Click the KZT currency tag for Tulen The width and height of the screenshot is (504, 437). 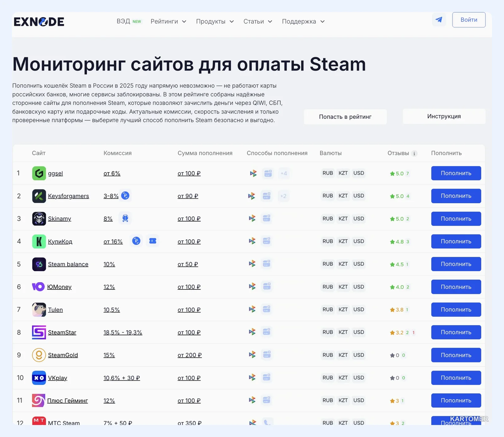point(343,310)
